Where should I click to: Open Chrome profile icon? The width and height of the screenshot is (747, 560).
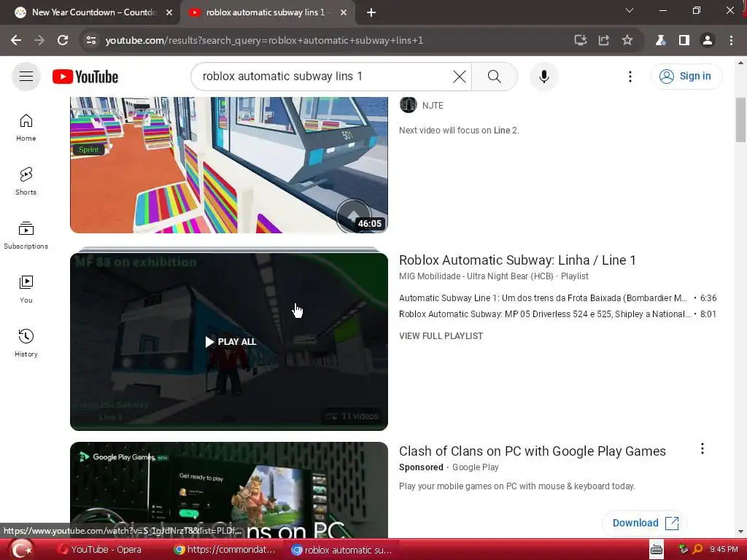(x=708, y=41)
